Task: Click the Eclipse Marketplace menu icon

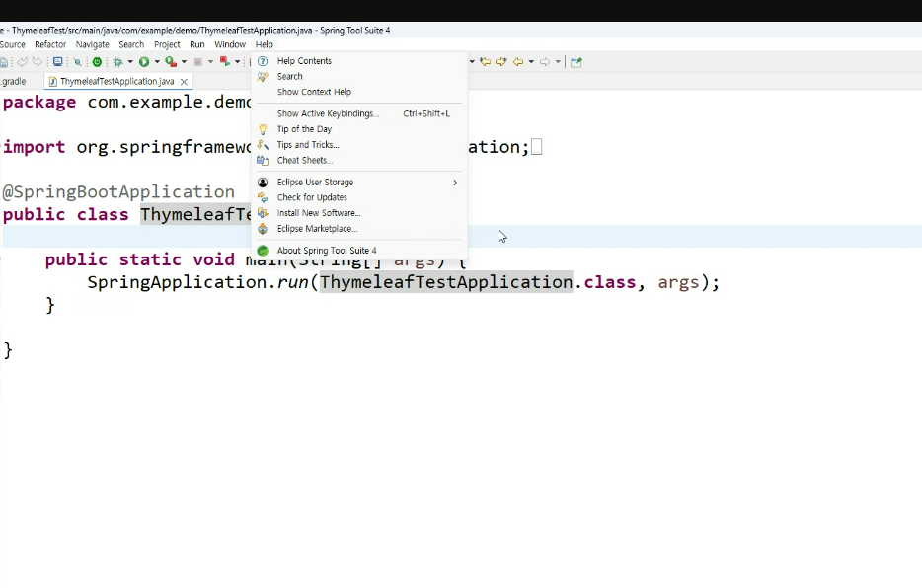Action: 263,229
